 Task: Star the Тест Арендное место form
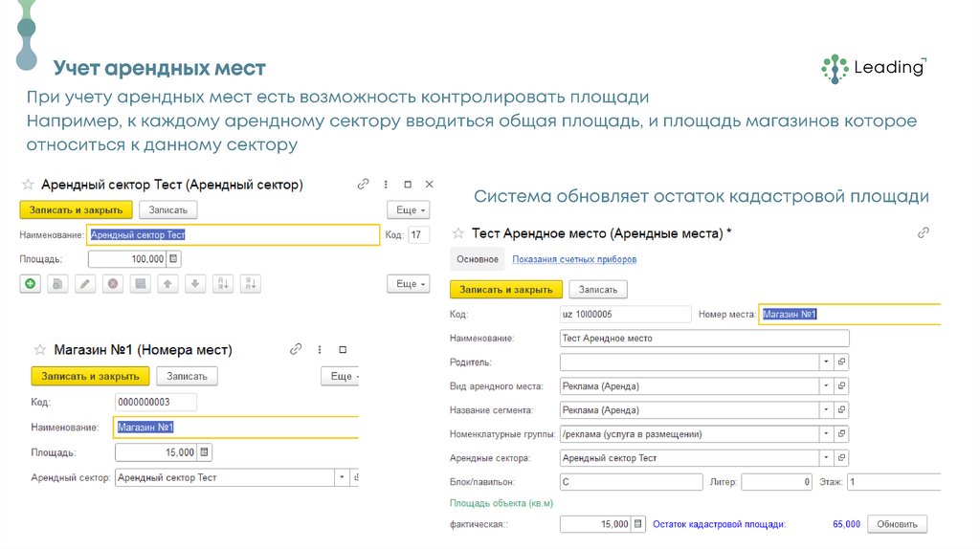[x=458, y=233]
